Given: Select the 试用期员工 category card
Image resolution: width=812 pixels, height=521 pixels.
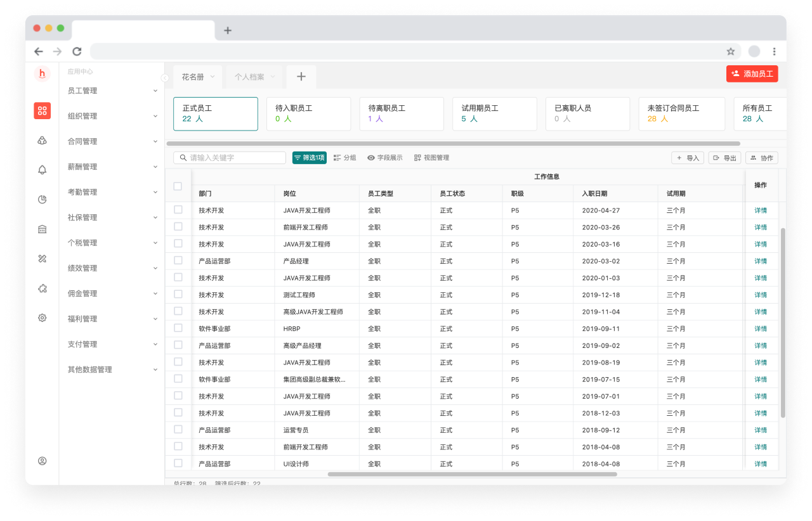Looking at the screenshot, I should pyautogui.click(x=494, y=113).
